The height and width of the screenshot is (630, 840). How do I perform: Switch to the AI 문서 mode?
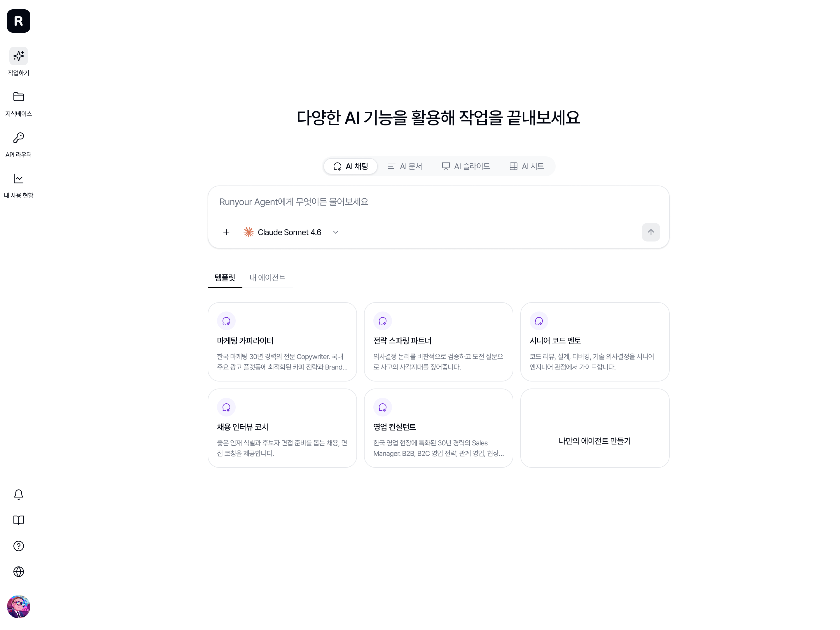click(405, 166)
